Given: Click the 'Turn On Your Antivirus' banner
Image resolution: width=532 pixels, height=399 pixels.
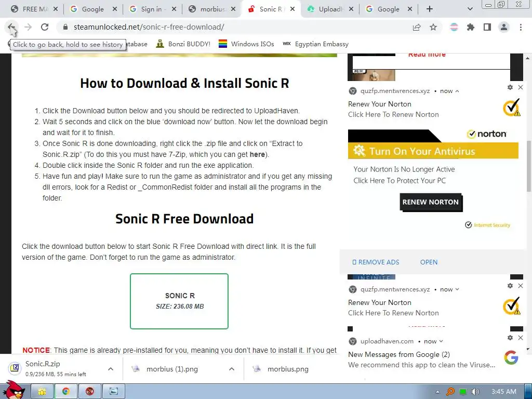Looking at the screenshot, I should click(x=433, y=151).
